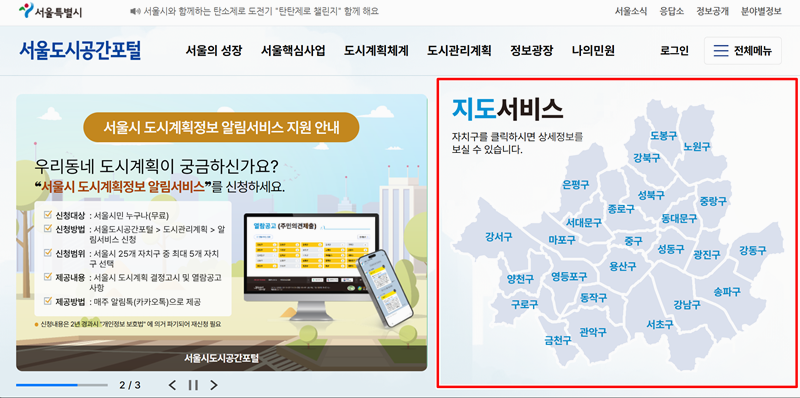Select 강북구 on the map
Screen dimensions: 800x398
pos(646,158)
